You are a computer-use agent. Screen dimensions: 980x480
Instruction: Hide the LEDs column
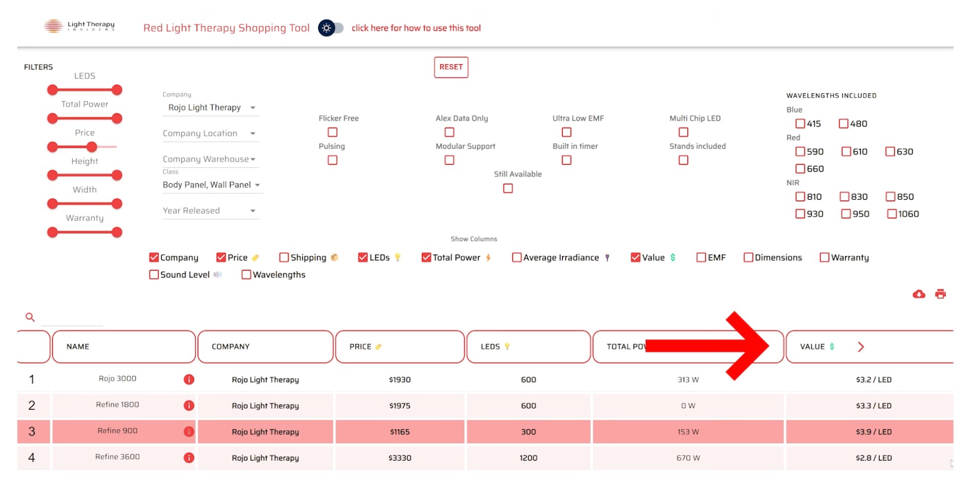[x=363, y=257]
